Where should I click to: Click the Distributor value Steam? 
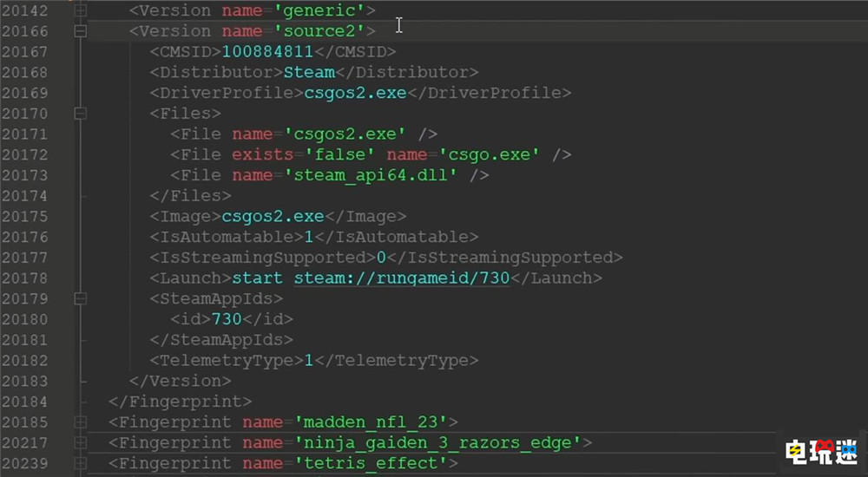point(310,72)
